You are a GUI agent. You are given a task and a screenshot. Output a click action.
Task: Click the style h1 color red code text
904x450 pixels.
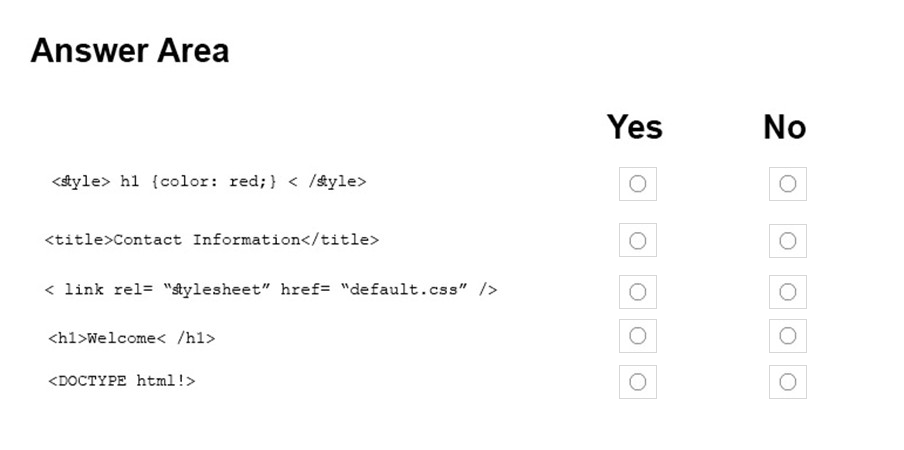(x=209, y=182)
